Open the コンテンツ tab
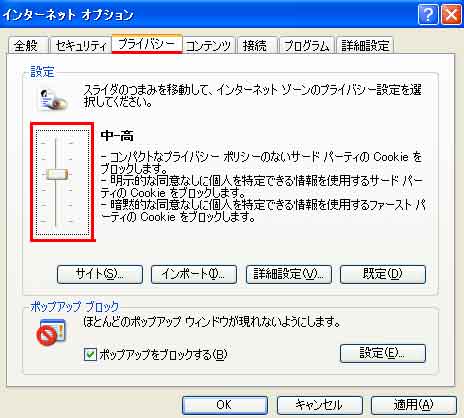The image size is (464, 418). click(x=209, y=45)
